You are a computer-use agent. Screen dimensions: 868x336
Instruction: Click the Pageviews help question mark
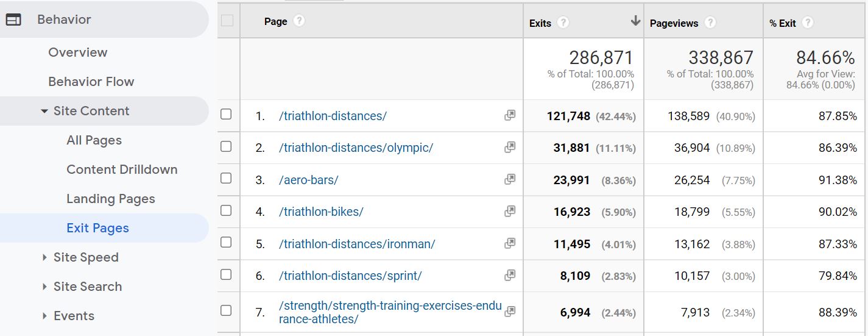710,23
